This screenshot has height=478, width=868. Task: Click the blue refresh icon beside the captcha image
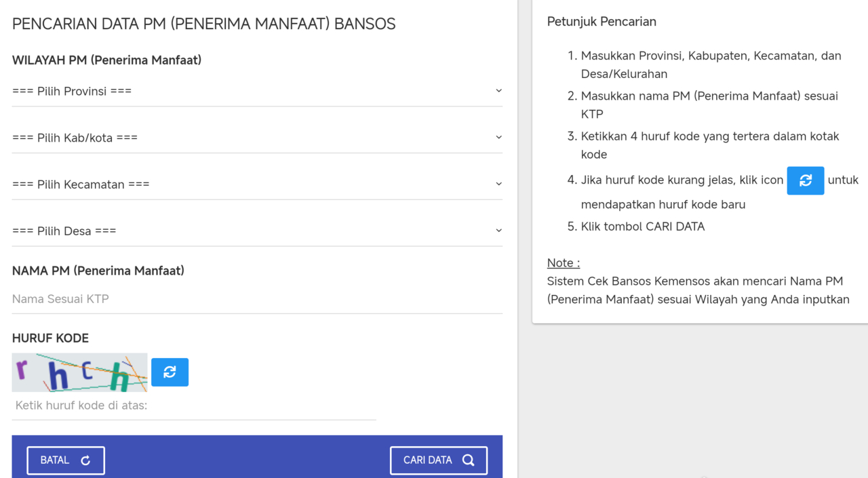pyautogui.click(x=170, y=372)
